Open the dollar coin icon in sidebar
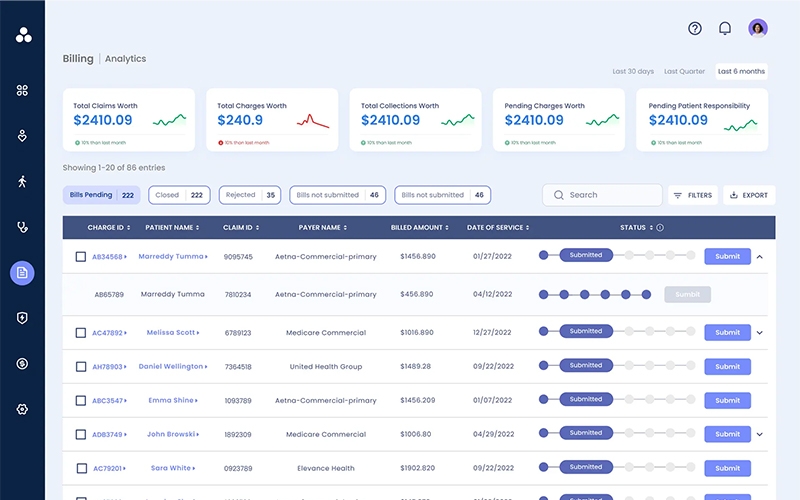The width and height of the screenshot is (800, 500). click(22, 364)
